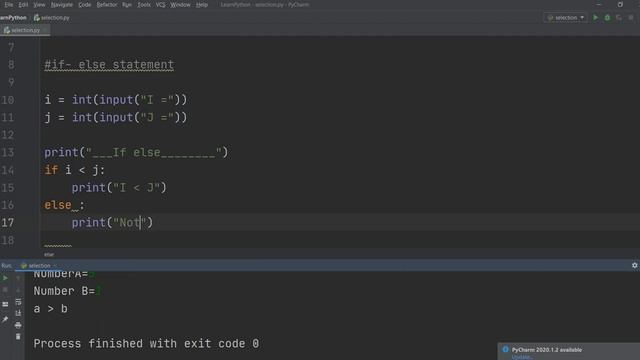This screenshot has height=360, width=640.
Task: Click the else keyword on line 16
Action: 58,205
